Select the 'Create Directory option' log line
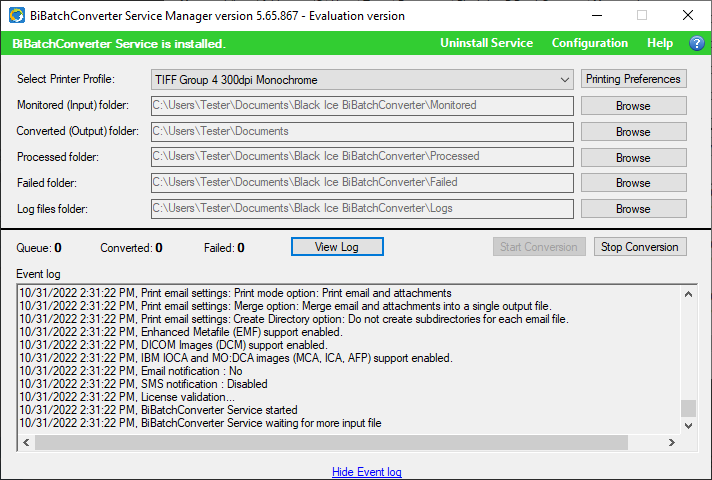The height and width of the screenshot is (480, 712). pos(294,319)
